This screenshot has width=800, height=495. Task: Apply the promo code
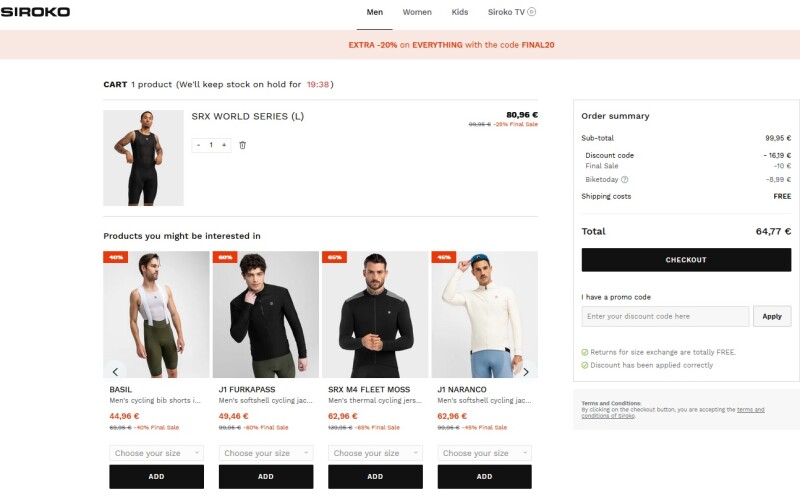[x=772, y=316]
